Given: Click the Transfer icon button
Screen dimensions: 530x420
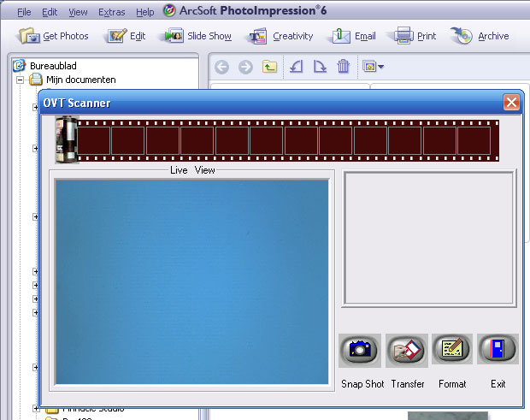Looking at the screenshot, I should (407, 350).
